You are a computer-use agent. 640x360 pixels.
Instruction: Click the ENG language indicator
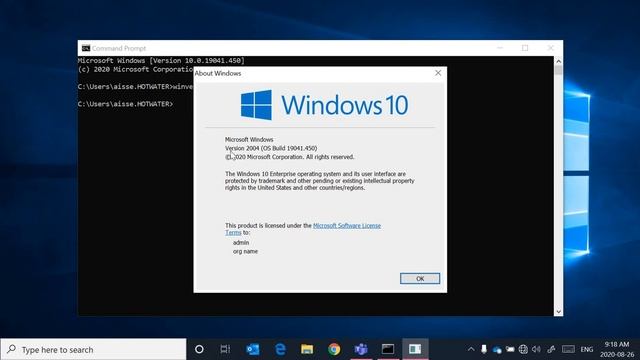tap(587, 349)
